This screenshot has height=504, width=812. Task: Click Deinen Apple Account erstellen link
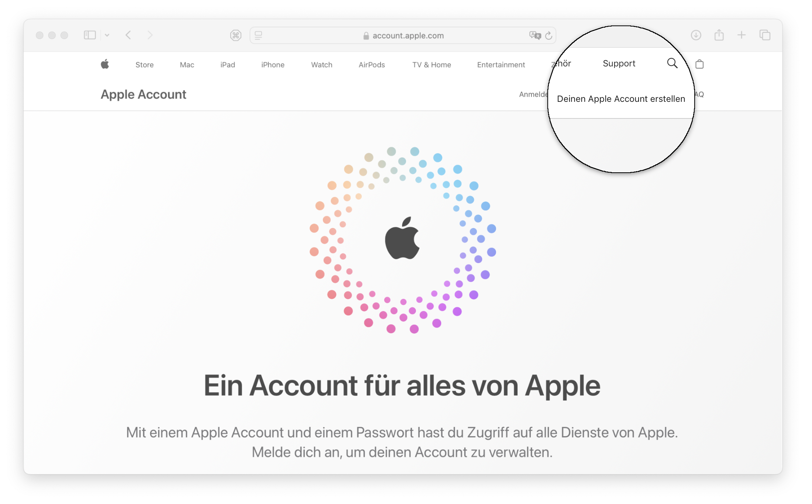pos(620,98)
